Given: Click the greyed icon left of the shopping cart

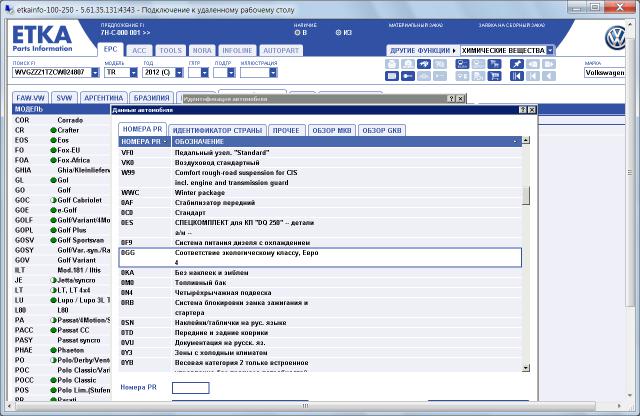Looking at the screenshot, I should coord(478,76).
